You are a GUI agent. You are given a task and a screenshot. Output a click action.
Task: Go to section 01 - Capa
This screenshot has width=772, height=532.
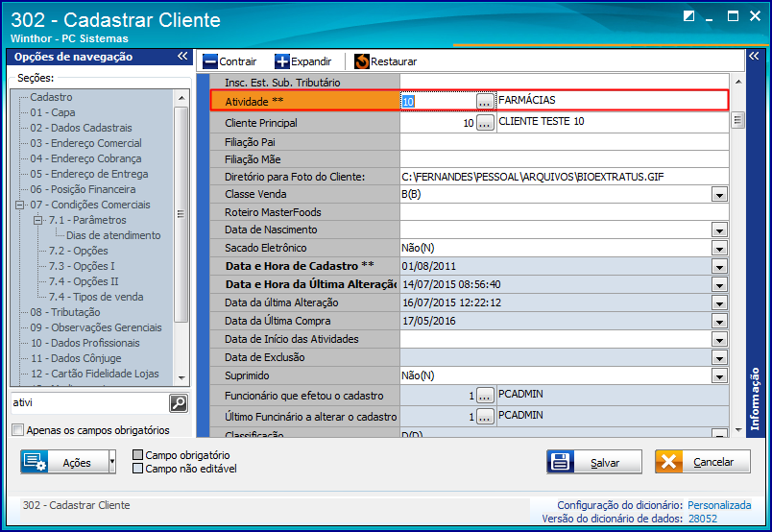[53, 112]
